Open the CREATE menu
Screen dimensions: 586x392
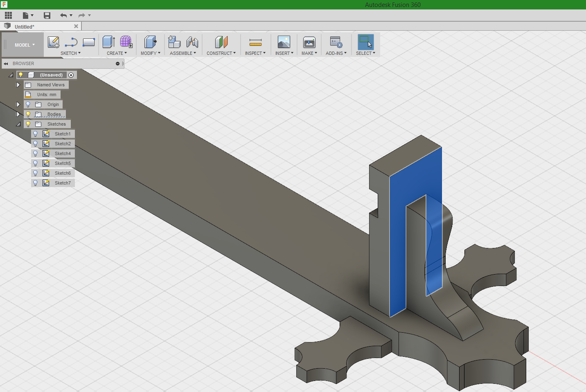pyautogui.click(x=117, y=53)
